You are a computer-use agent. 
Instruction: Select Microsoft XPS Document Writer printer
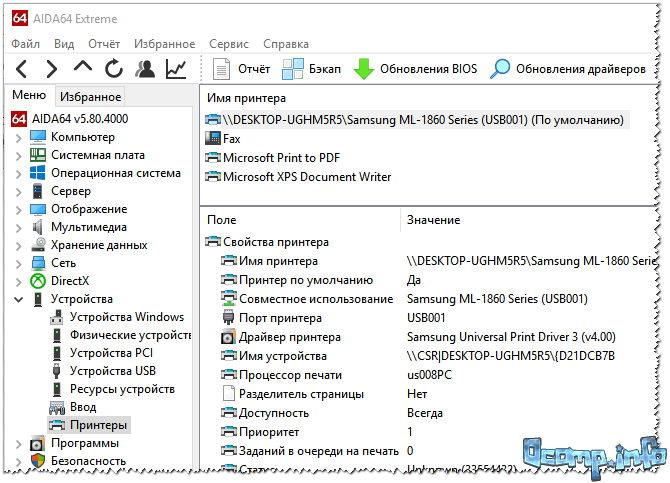[x=307, y=177]
